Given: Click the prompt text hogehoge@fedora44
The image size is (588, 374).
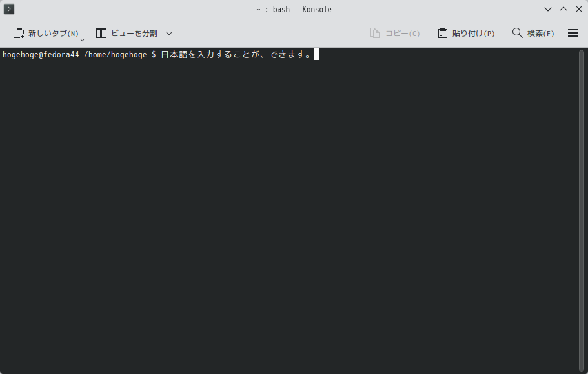Looking at the screenshot, I should point(41,55).
